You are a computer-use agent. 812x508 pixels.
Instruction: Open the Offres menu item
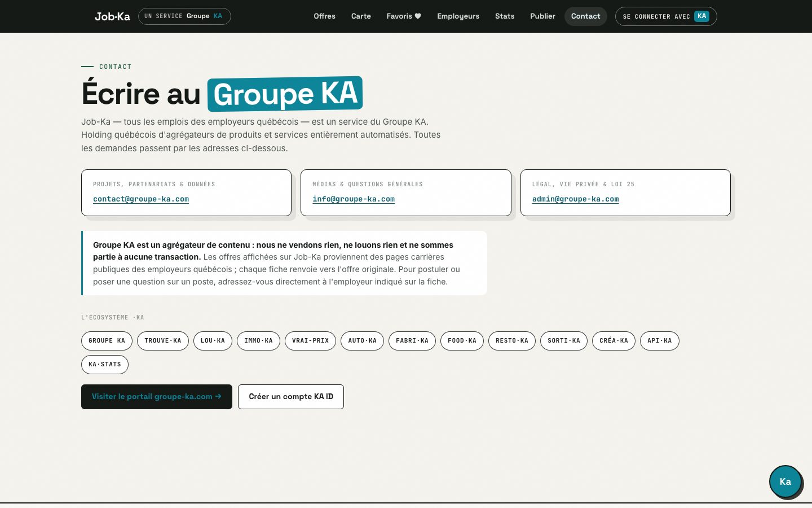324,16
